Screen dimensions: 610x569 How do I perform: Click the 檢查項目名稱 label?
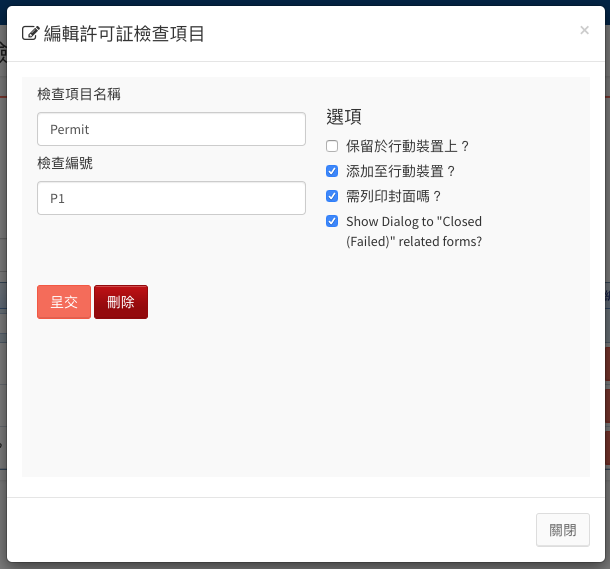coord(79,94)
